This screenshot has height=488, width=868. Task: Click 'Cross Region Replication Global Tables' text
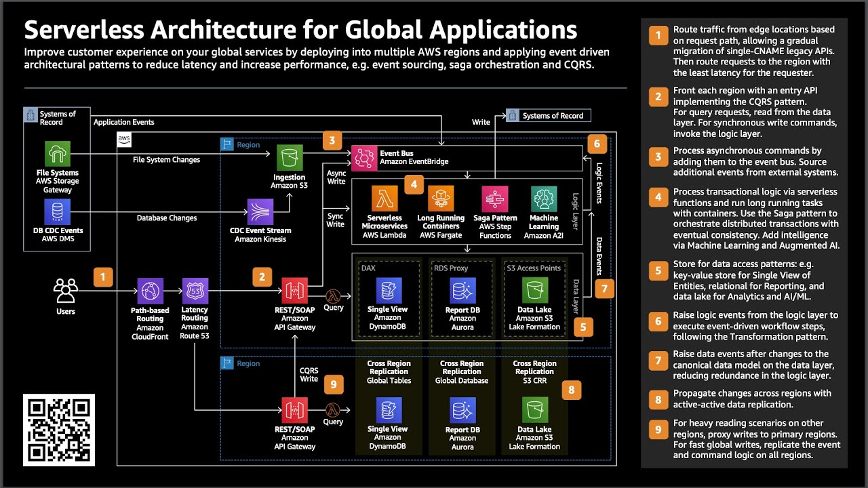[389, 372]
